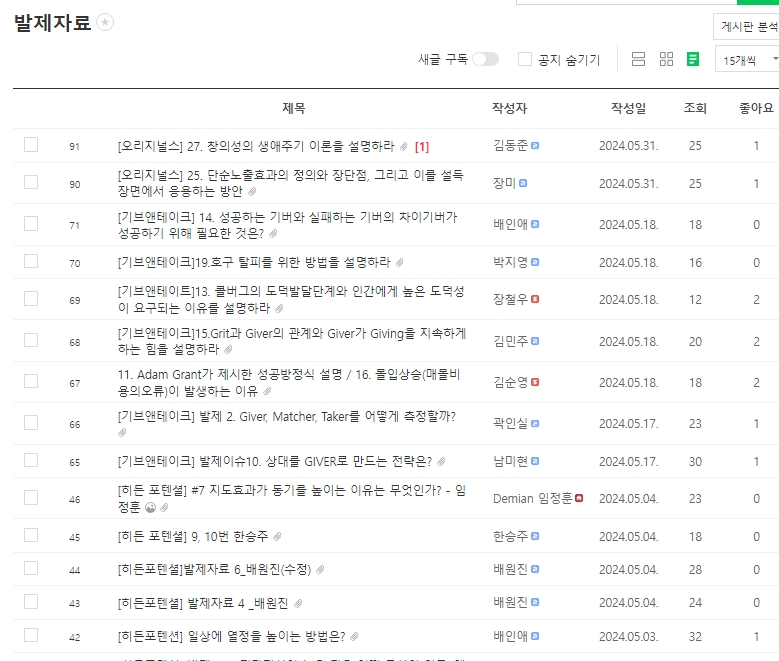This screenshot has width=779, height=661.
Task: Open post 15.Grit과 Giver의 관계
Action: (292, 341)
